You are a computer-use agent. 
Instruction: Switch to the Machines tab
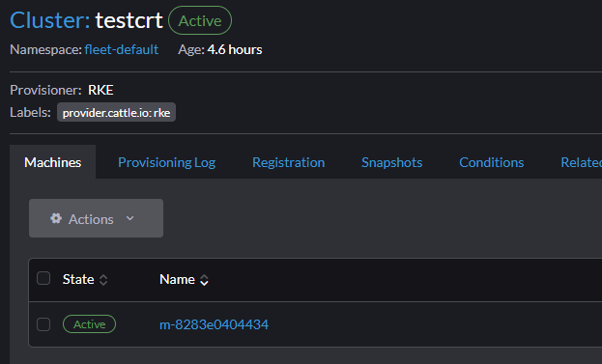tap(52, 162)
